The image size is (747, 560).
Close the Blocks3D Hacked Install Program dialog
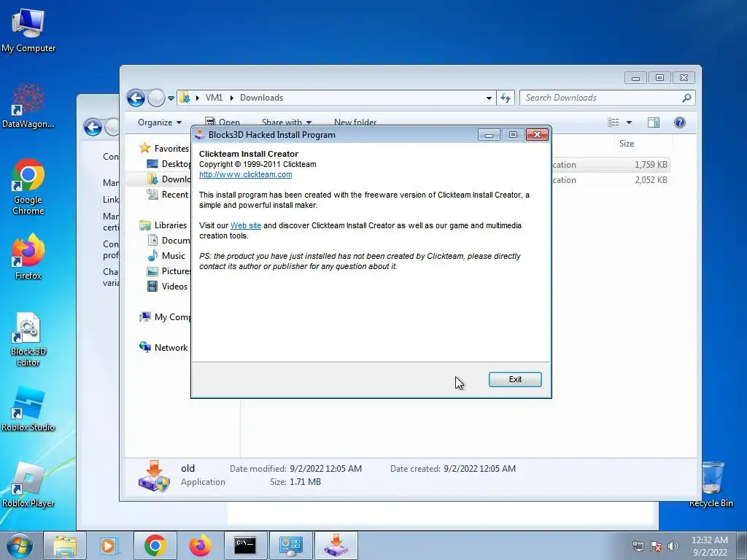(538, 135)
